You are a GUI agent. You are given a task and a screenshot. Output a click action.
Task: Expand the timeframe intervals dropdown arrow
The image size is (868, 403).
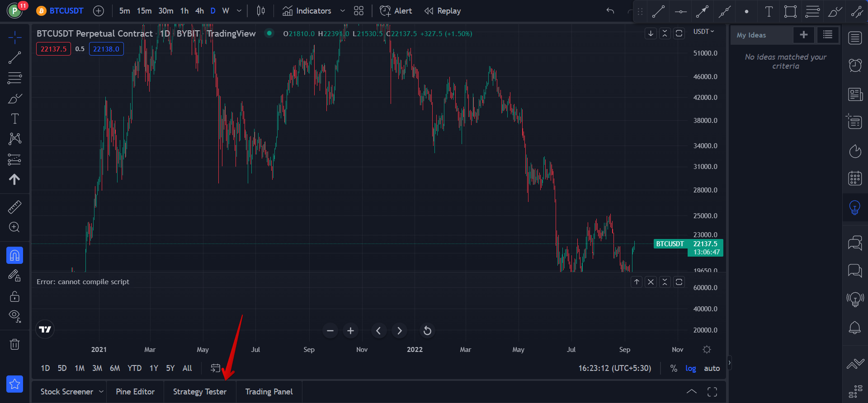(239, 11)
